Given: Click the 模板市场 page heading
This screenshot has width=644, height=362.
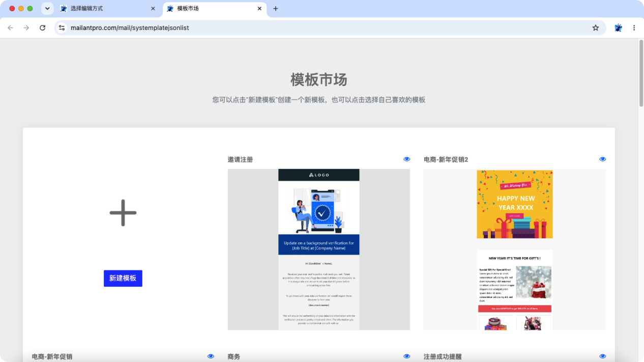Looking at the screenshot, I should [x=319, y=80].
